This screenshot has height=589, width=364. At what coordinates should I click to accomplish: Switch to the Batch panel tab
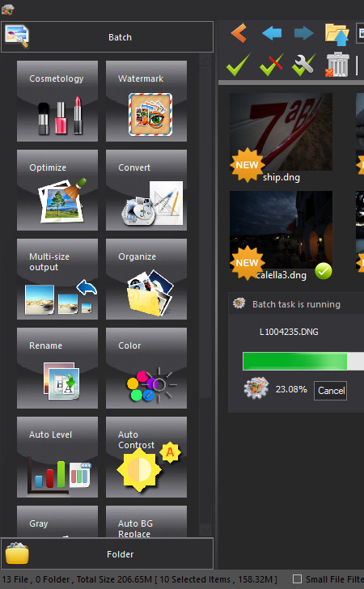pos(107,37)
